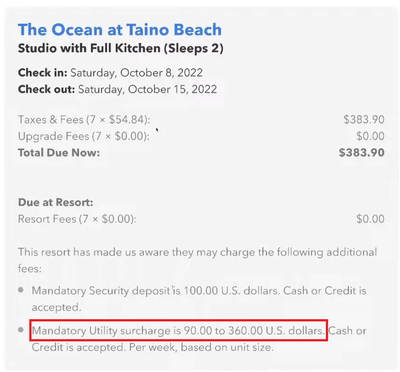
Task: Click the Mandatory Security deposit bullet text
Action: (199, 299)
